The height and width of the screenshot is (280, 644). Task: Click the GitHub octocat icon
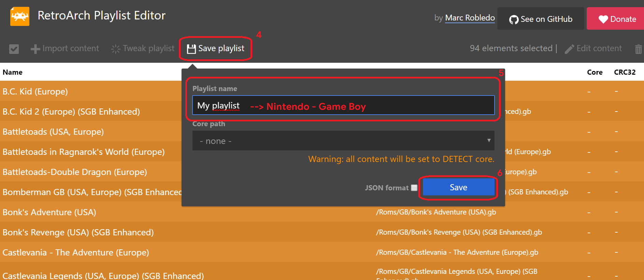coord(514,19)
